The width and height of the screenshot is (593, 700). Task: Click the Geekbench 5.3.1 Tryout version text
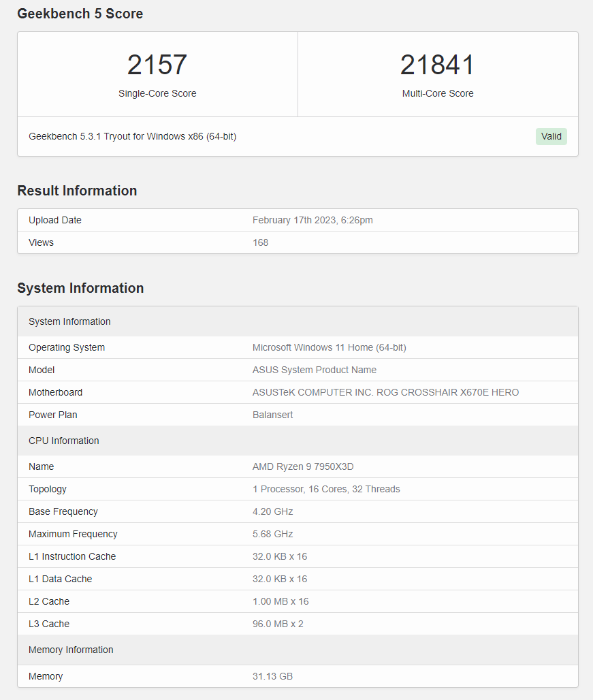pyautogui.click(x=132, y=136)
